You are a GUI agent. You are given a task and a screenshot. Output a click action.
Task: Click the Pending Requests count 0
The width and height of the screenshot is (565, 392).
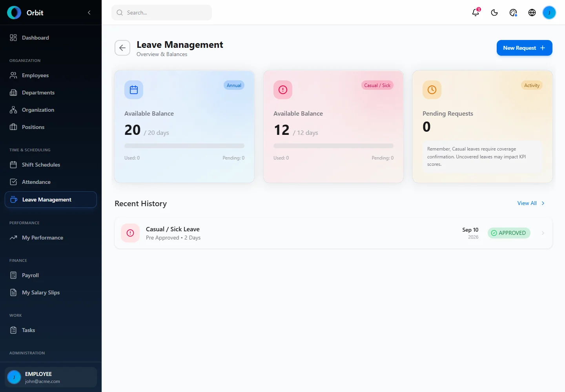[426, 127]
